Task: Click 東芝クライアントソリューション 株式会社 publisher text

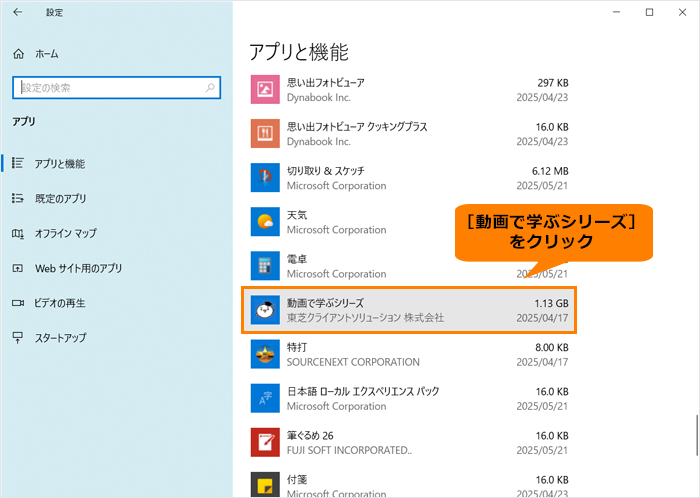Action: (365, 318)
